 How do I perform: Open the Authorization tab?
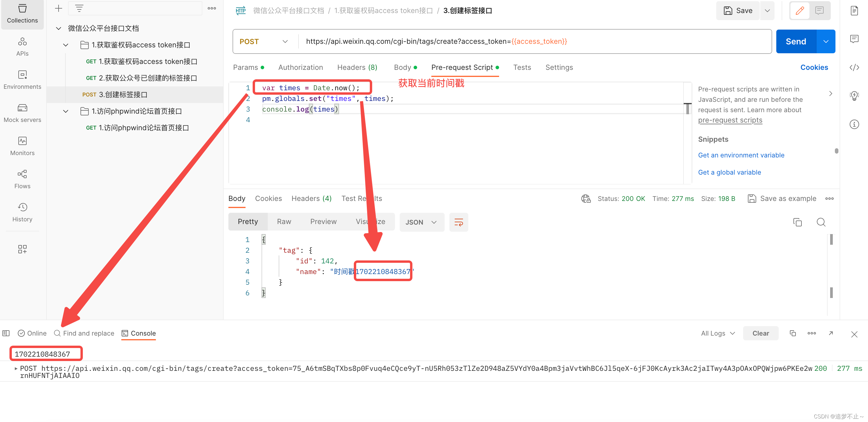[300, 67]
